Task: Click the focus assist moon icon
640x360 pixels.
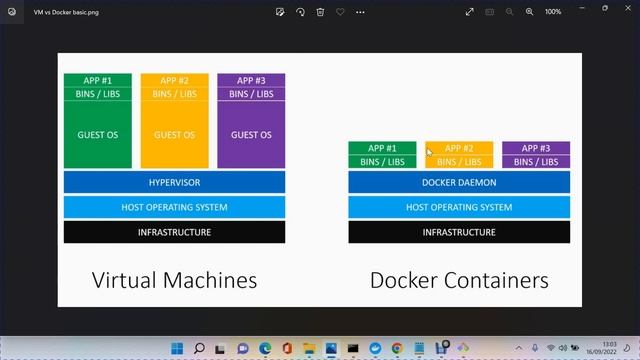Action: (x=627, y=348)
